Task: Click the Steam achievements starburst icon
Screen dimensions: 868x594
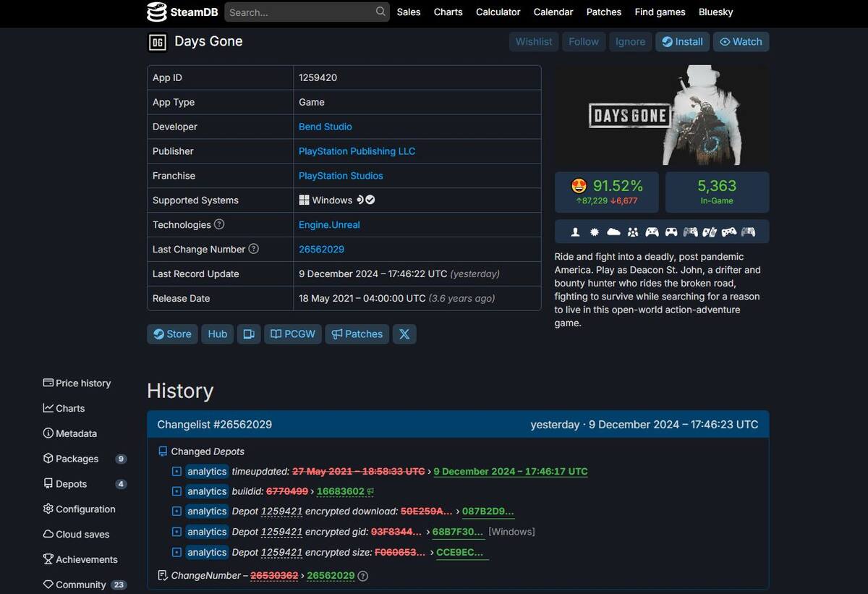Action: coord(595,232)
